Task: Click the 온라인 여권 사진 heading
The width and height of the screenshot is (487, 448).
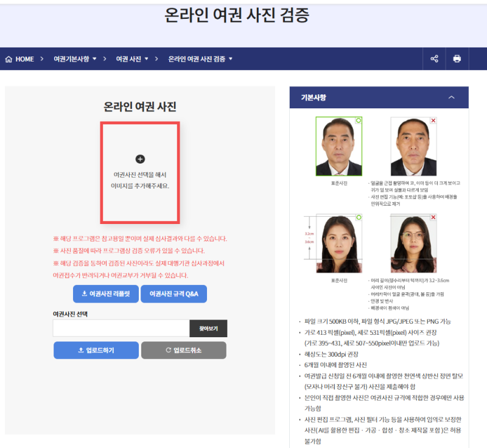Action: click(140, 107)
